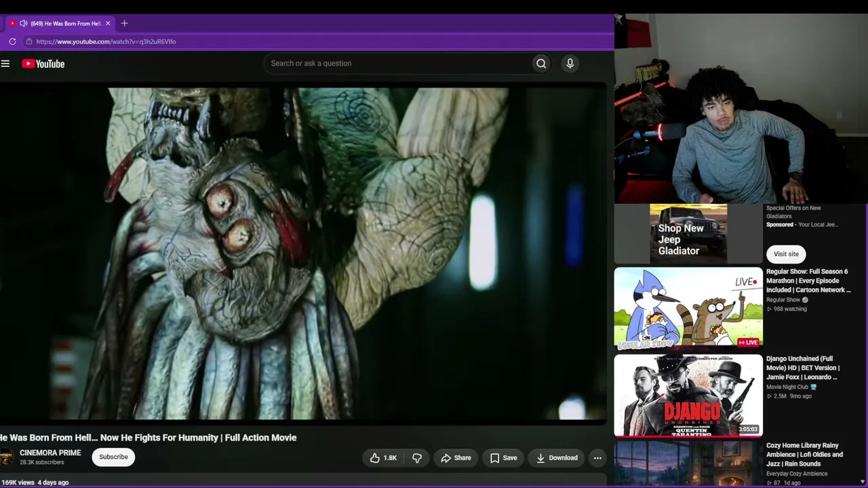Image resolution: width=868 pixels, height=488 pixels.
Task: Save the video to a playlist
Action: coord(503,458)
